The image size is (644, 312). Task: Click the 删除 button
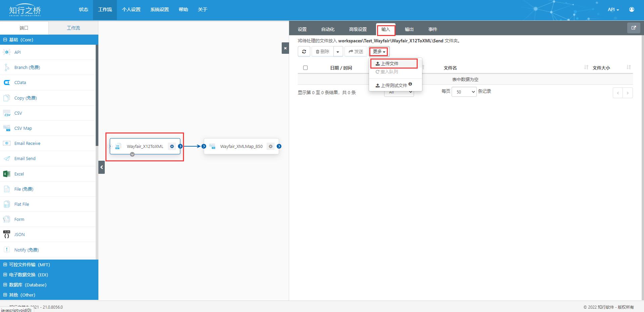[x=323, y=51]
